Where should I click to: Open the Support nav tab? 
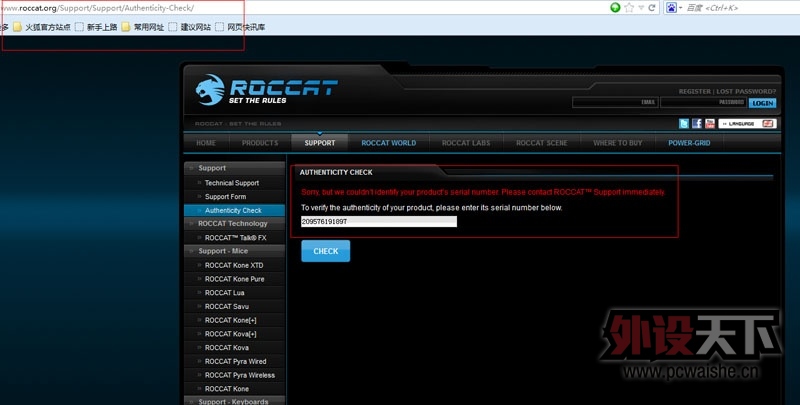coord(320,143)
